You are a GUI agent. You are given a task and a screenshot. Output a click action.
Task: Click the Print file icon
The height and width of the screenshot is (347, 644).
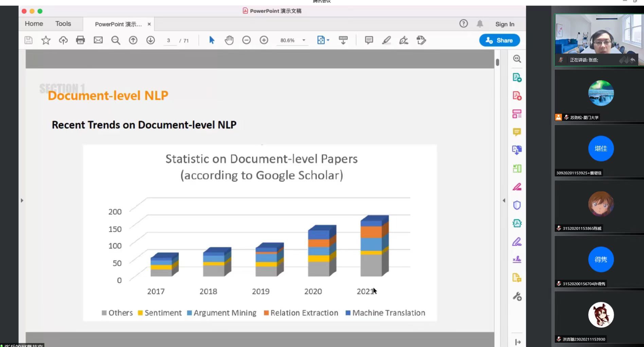[80, 40]
